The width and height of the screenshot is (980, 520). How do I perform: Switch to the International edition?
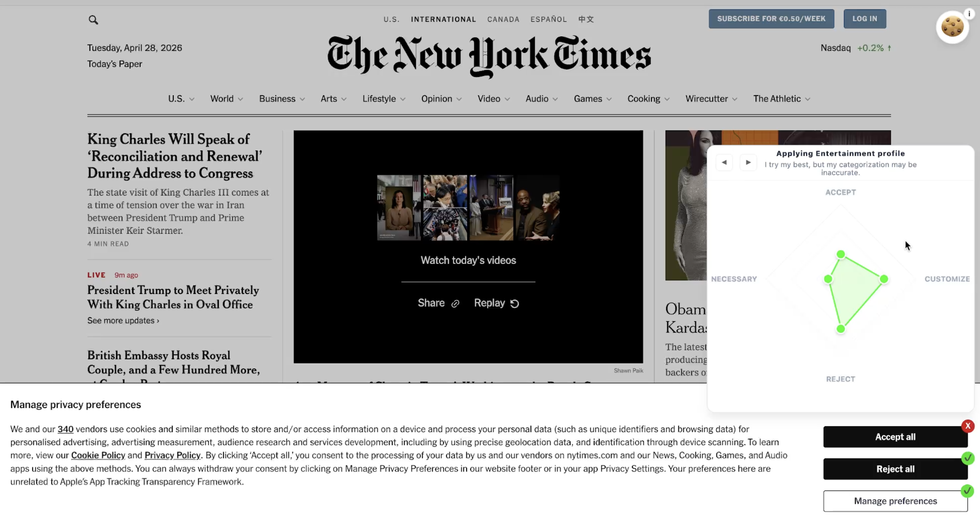[443, 19]
